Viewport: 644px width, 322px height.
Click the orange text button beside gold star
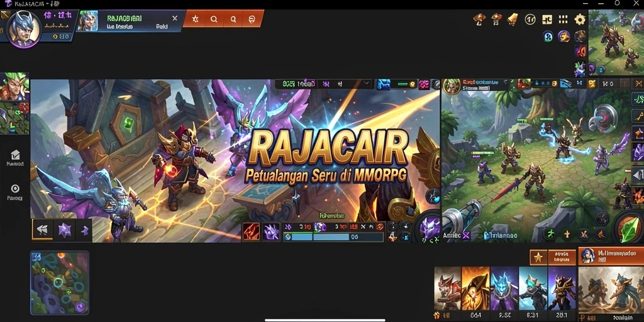(x=561, y=257)
